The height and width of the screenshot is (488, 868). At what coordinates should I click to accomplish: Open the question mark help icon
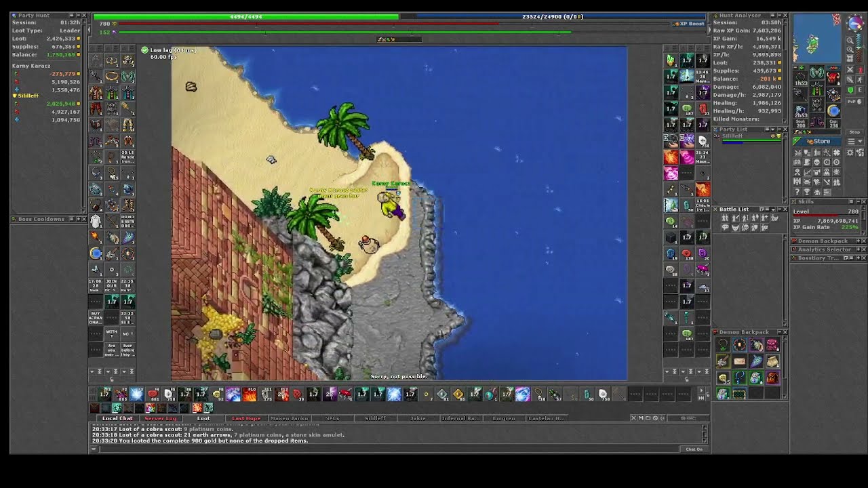pyautogui.click(x=797, y=190)
